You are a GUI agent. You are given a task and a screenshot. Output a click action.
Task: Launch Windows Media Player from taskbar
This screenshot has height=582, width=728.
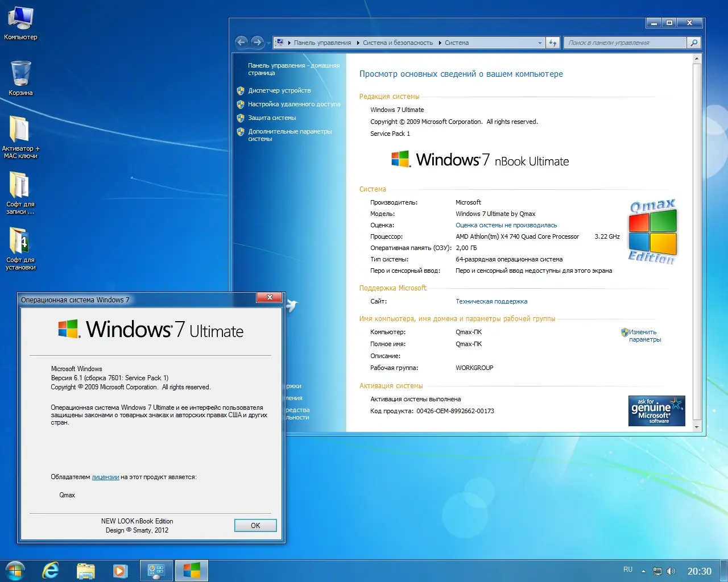pos(120,571)
